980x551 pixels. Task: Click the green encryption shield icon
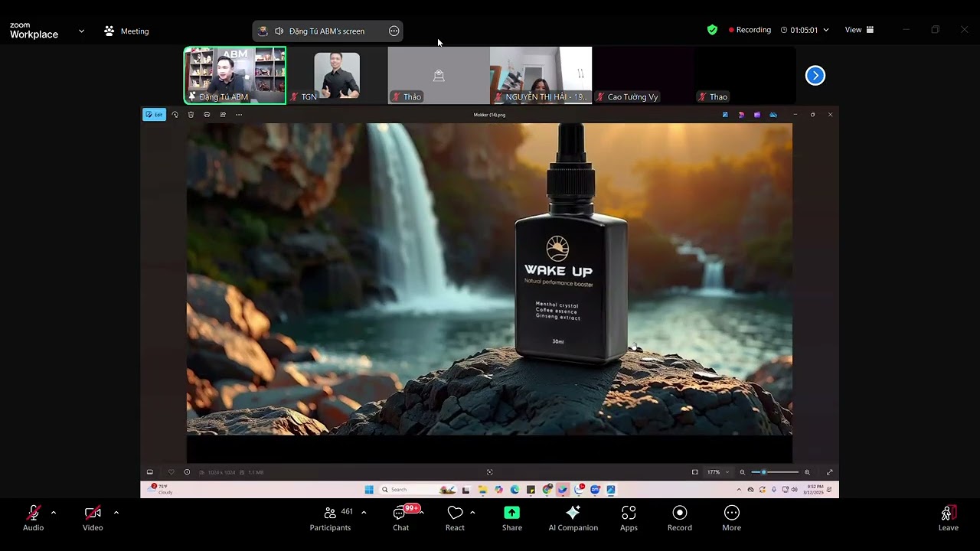tap(712, 30)
